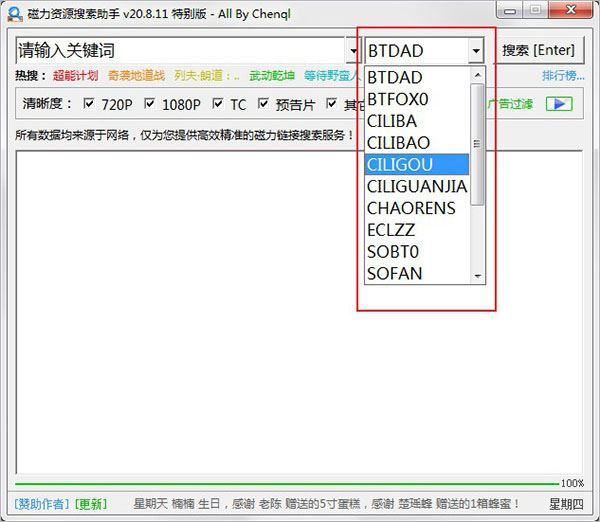Click the dropdown list scroll down arrow
The width and height of the screenshot is (600, 522).
(477, 276)
